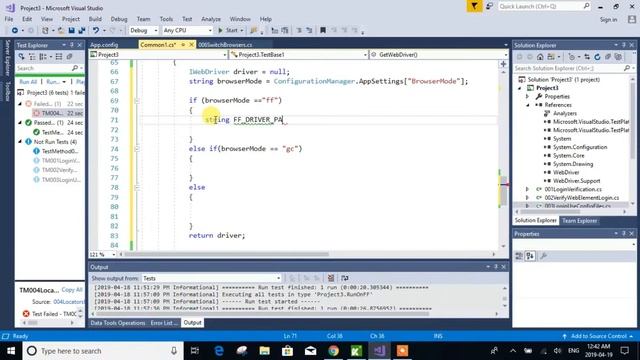This screenshot has width=640, height=360.
Task: Switch to the App.config tab
Action: [104, 45]
